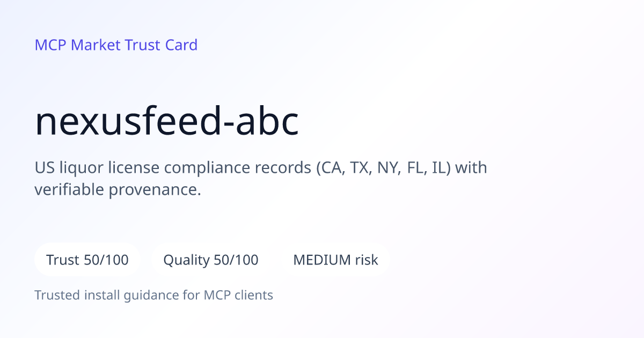Click the '50/100' score inside the Trust badge
The image size is (644, 338).
pos(106,260)
